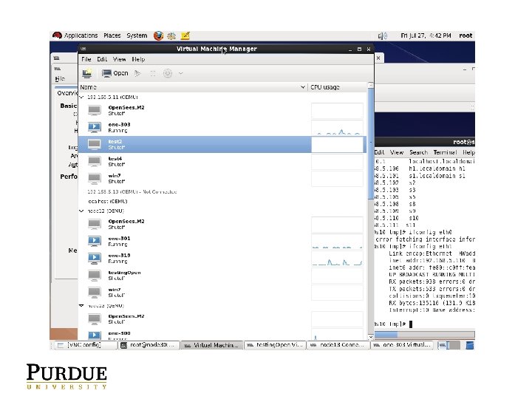Click OpenSees.M2 VM icon under node12
Screen dimensions: 532x399
[95, 225]
